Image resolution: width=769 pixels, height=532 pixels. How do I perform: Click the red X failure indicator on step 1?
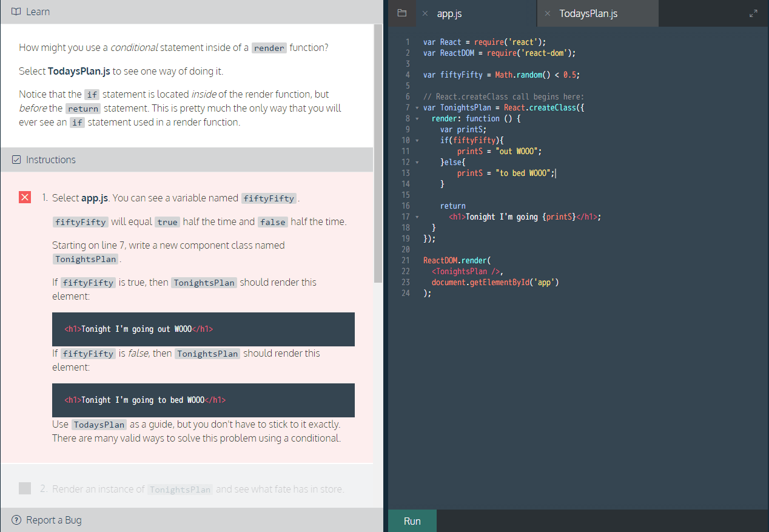(x=24, y=197)
